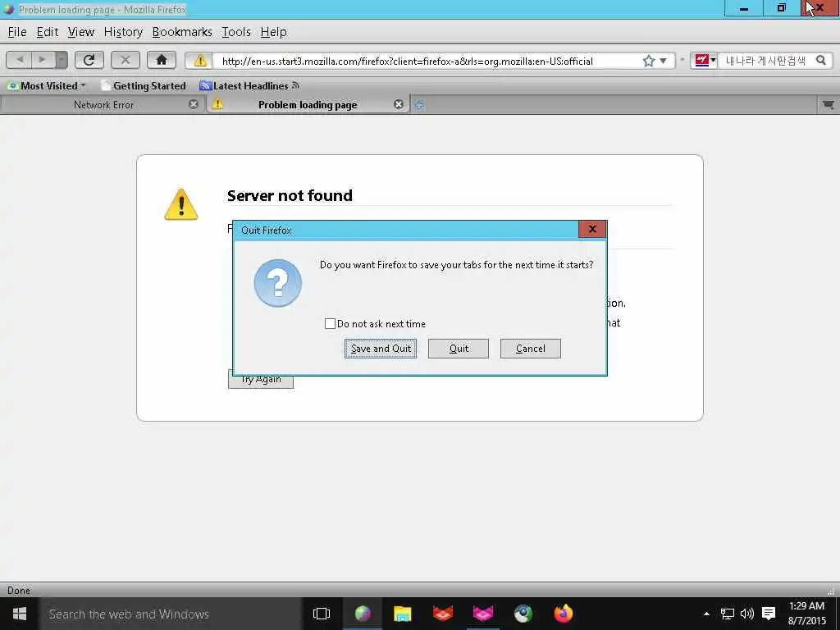Reload the current page
Image resolution: width=840 pixels, height=630 pixels.
coord(89,60)
